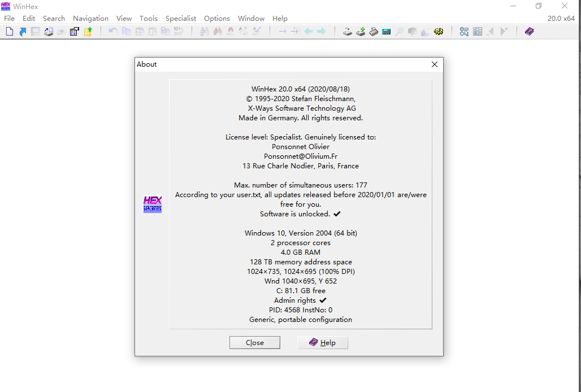Click the Help button in About dialog
Screen dimensions: 581x392
pyautogui.click(x=322, y=342)
